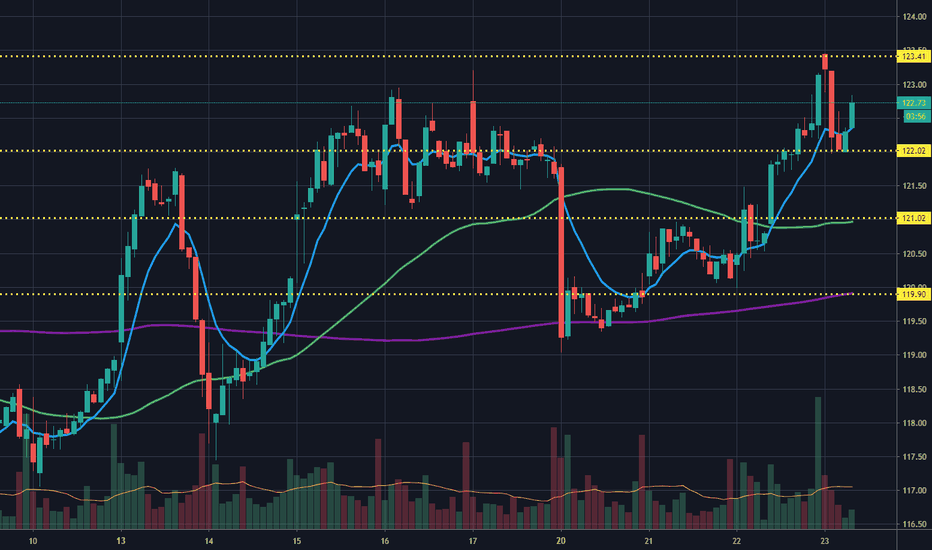The image size is (932, 550).
Task: Select the 121.02 horizontal line label
Action: (x=914, y=218)
